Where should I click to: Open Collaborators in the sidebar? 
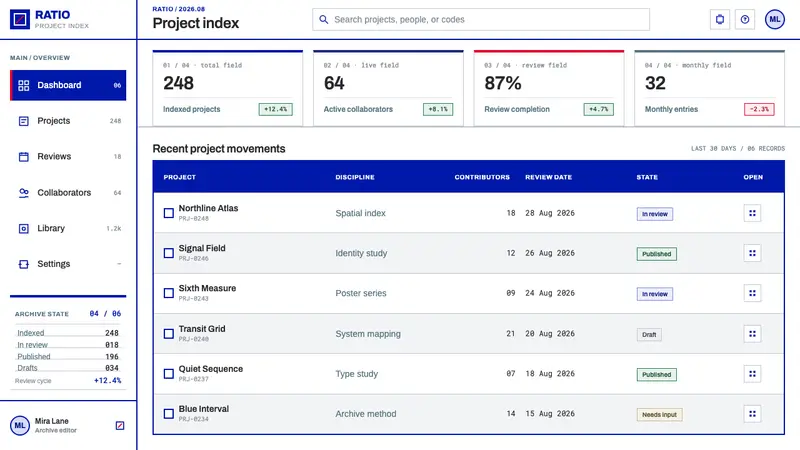click(x=68, y=193)
